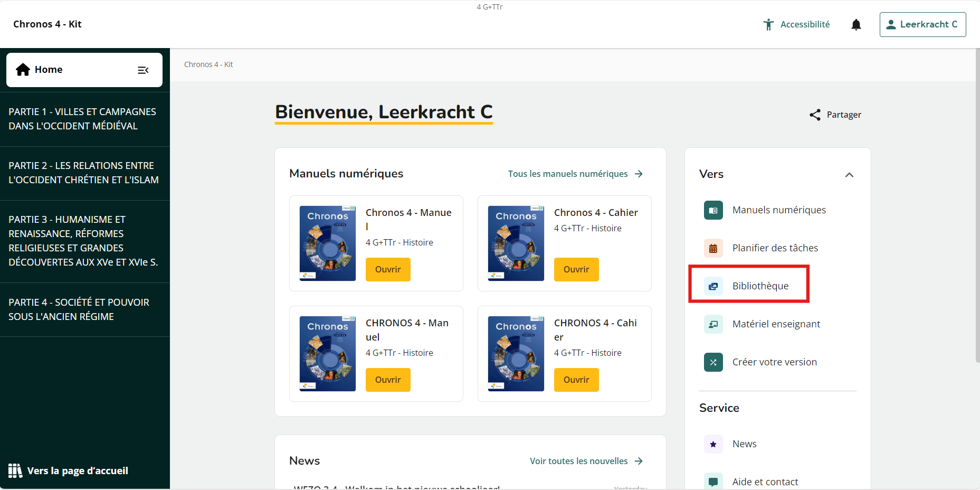The height and width of the screenshot is (490, 980).
Task: Click the Chronos 4 - Cahier cover thumbnail
Action: pyautogui.click(x=516, y=243)
